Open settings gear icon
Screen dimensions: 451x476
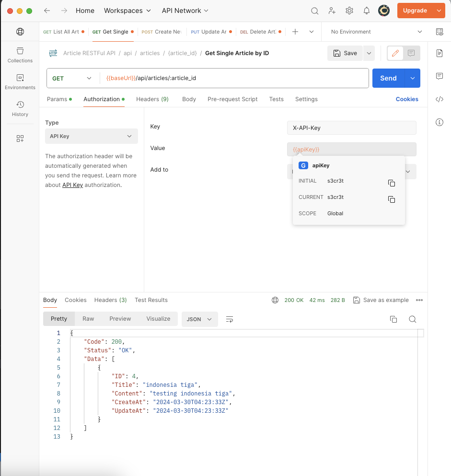tap(349, 11)
